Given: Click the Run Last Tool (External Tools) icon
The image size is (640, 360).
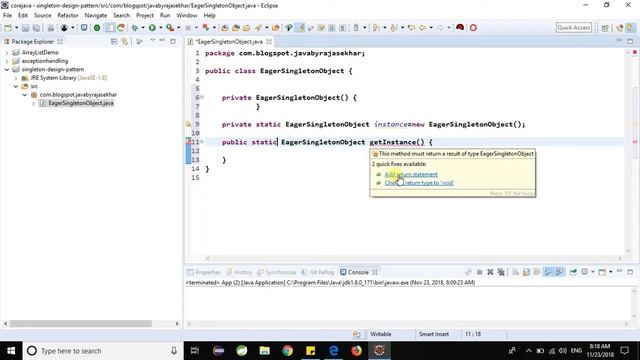Looking at the screenshot, I should click(x=170, y=28).
